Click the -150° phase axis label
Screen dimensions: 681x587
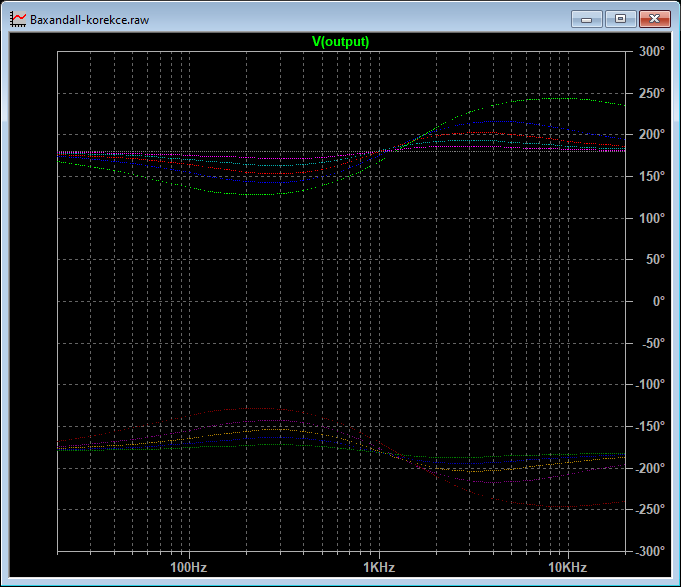(x=650, y=426)
